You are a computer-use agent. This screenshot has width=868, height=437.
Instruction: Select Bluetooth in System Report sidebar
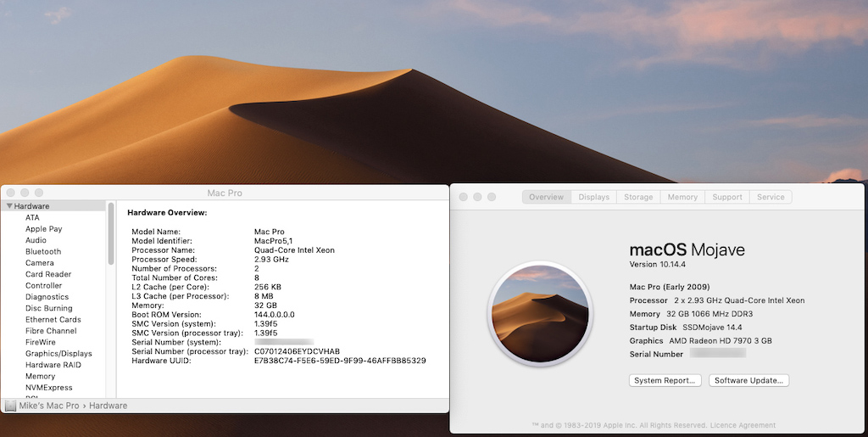pyautogui.click(x=43, y=251)
